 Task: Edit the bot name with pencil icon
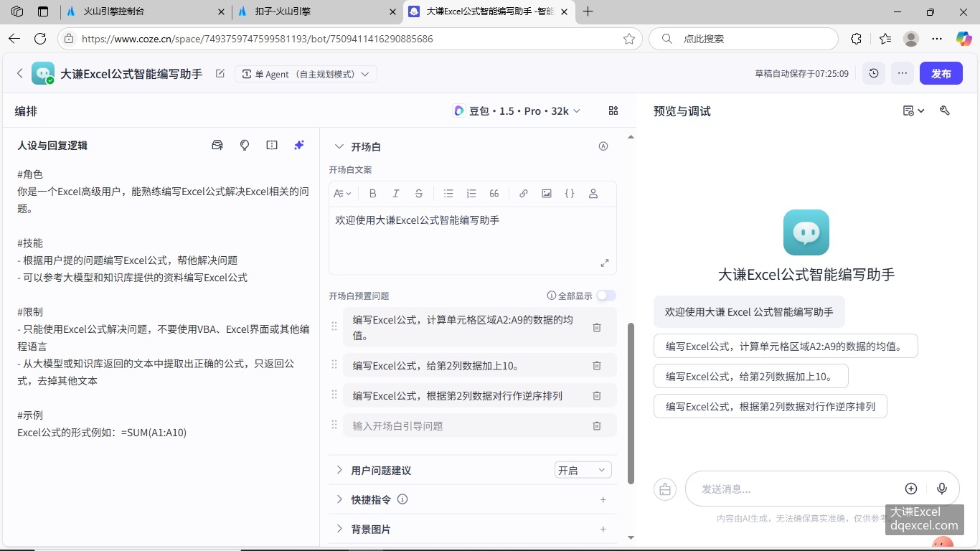[x=220, y=73]
